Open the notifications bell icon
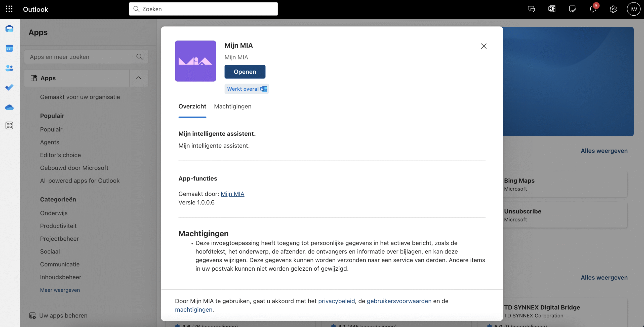644x327 pixels. pos(593,9)
